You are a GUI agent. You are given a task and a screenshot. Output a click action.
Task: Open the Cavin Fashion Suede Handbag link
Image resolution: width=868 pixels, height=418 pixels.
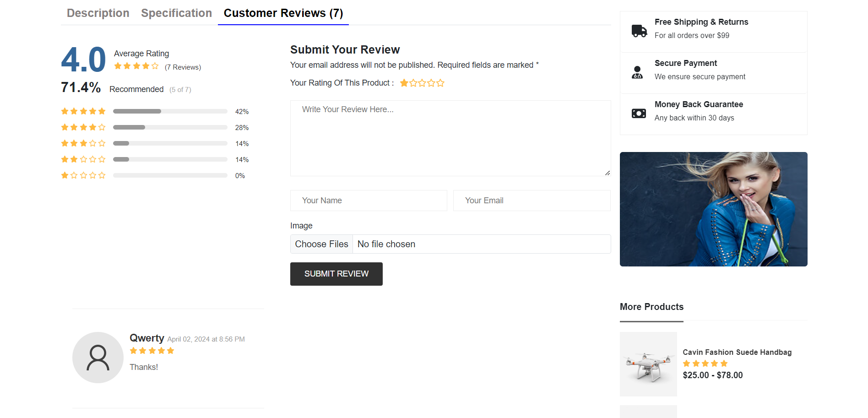click(x=737, y=352)
